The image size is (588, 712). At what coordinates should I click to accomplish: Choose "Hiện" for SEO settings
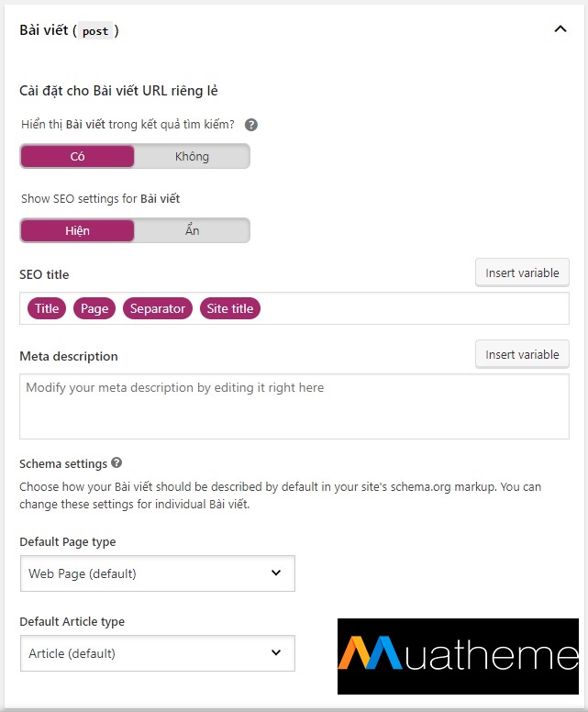pos(78,230)
